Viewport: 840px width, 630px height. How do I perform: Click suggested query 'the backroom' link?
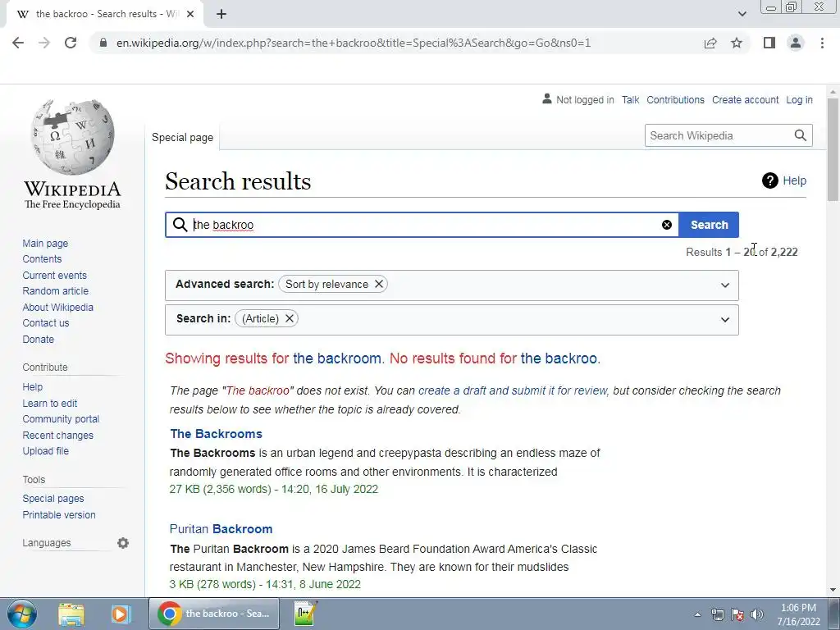point(337,358)
